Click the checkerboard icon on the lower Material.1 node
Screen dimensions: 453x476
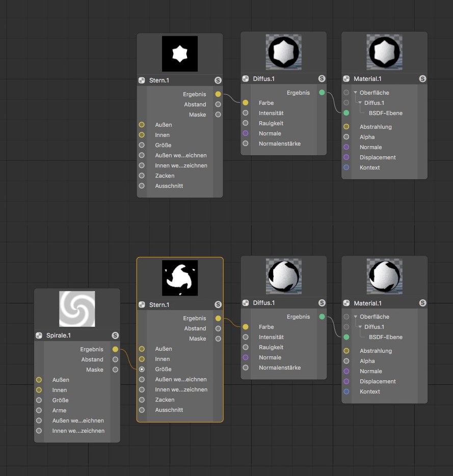pyautogui.click(x=346, y=303)
